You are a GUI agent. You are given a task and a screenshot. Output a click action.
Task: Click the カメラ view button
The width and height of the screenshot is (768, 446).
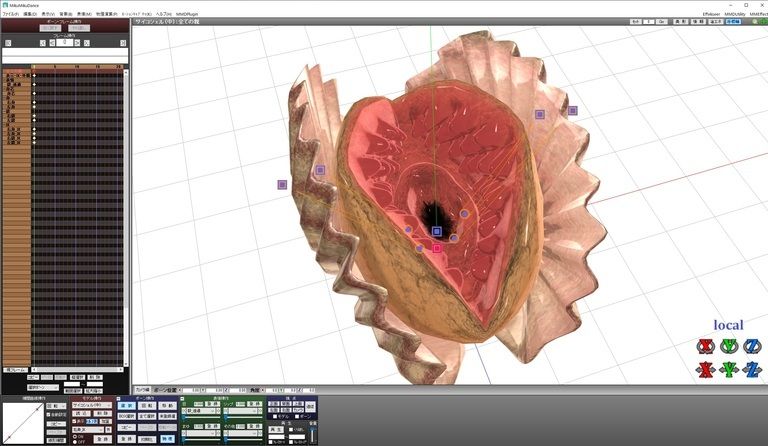tap(298, 410)
